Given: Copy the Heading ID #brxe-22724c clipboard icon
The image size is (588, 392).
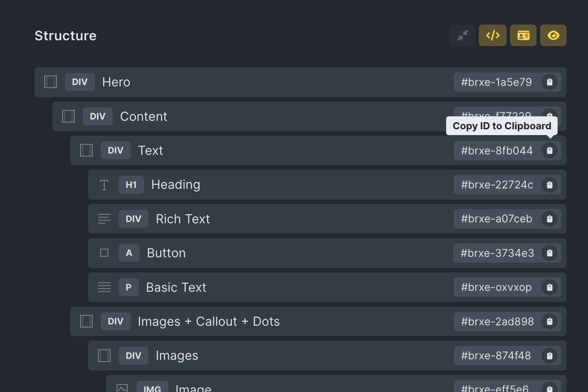Looking at the screenshot, I should 550,185.
